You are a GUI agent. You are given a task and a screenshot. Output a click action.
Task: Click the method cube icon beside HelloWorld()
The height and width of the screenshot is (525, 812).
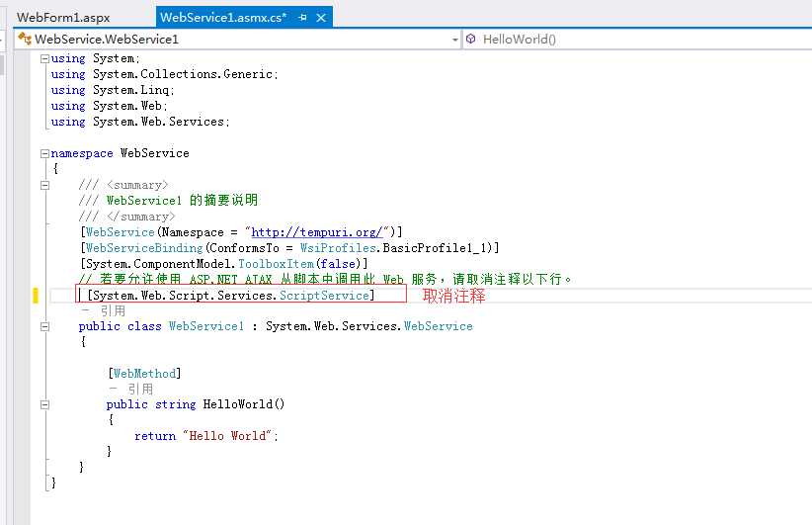471,39
